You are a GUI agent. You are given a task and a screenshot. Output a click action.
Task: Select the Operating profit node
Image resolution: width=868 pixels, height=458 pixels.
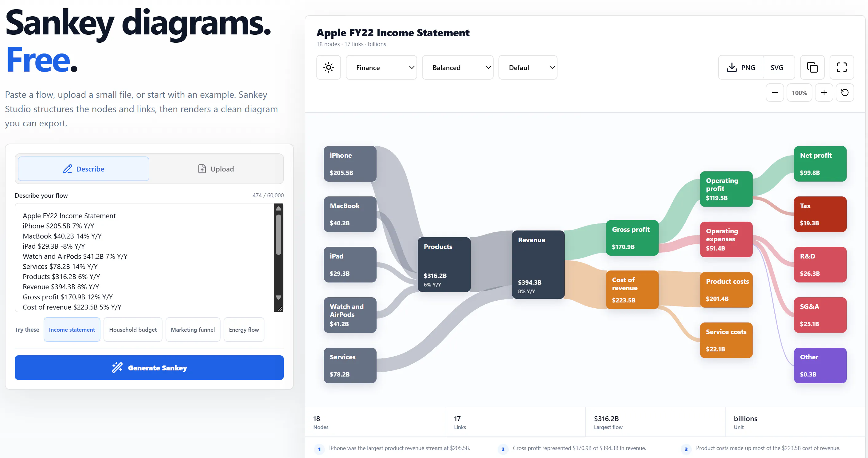[x=726, y=189]
